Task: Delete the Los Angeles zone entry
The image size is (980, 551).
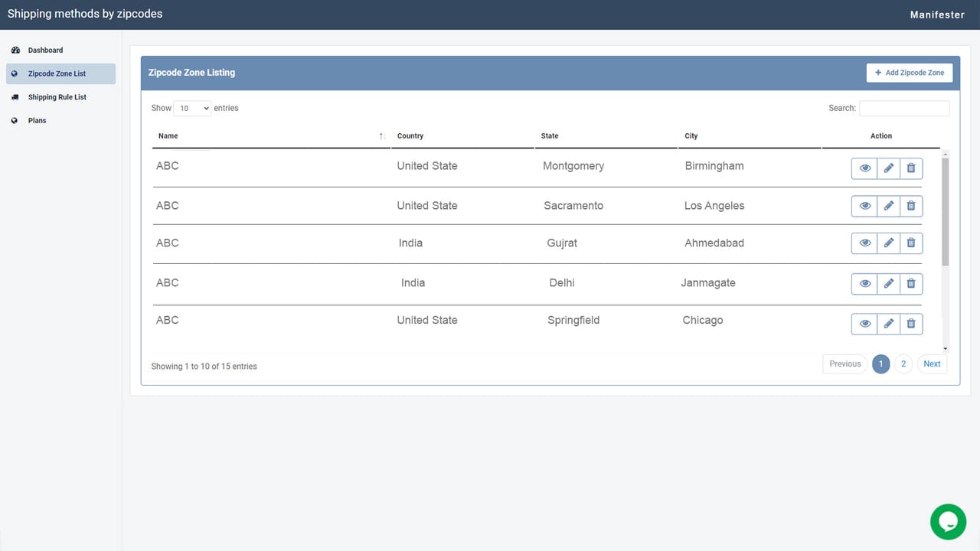Action: 911,206
